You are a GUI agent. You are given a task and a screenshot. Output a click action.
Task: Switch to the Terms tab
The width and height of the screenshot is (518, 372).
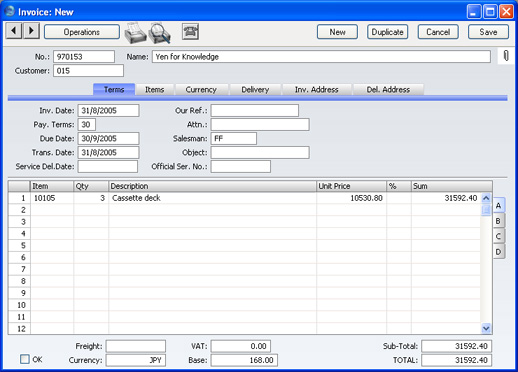114,89
